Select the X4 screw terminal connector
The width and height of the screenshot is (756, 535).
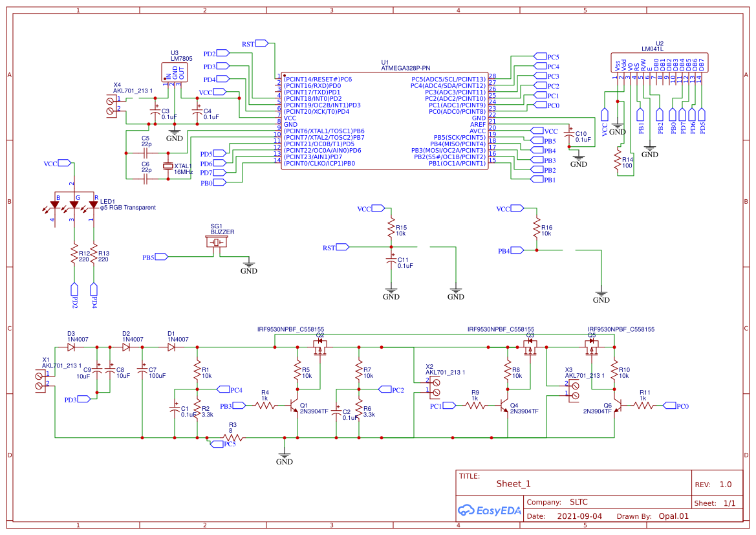point(113,105)
